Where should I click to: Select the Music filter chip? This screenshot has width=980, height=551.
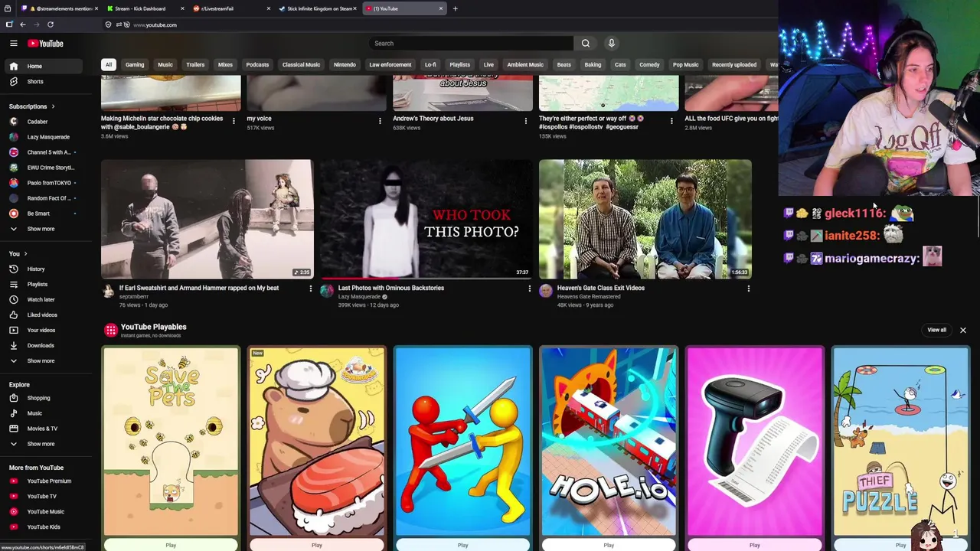(x=165, y=65)
